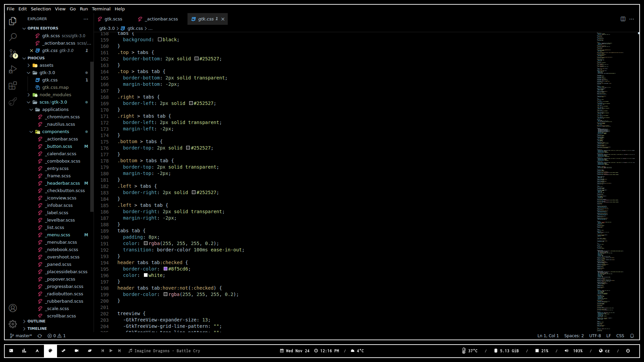This screenshot has height=362, width=644.
Task: Skip to next track in taskbar
Action: pyautogui.click(x=119, y=351)
